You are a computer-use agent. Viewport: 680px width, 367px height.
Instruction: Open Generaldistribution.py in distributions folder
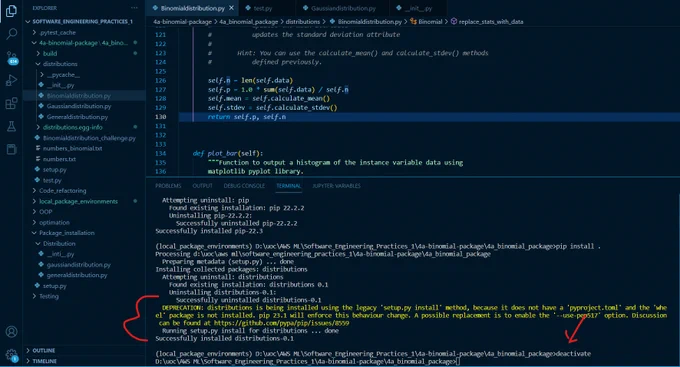coord(77,117)
